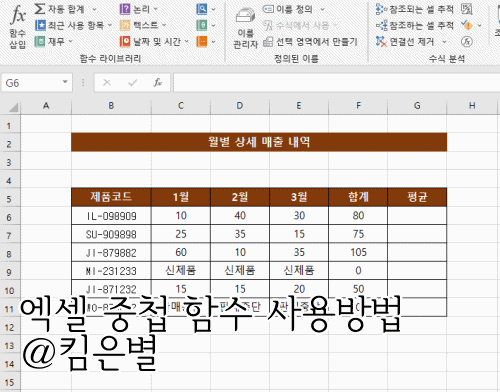Expand the Date & Time (날짜 및 시간) dropdown arrow

186,41
